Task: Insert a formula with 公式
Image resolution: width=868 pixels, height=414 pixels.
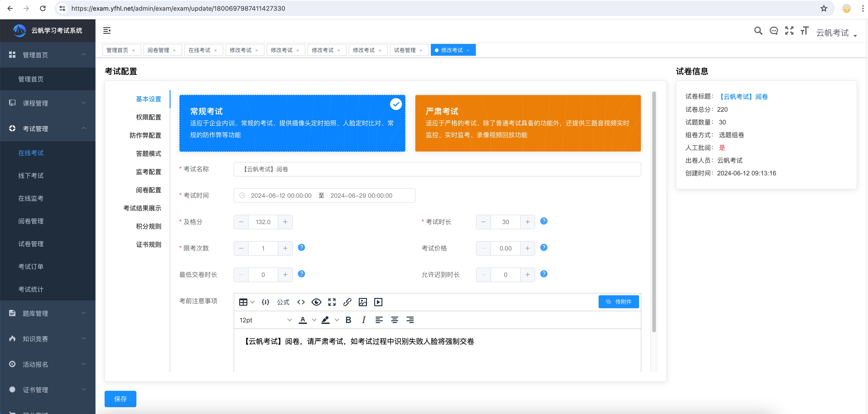Action: (283, 302)
